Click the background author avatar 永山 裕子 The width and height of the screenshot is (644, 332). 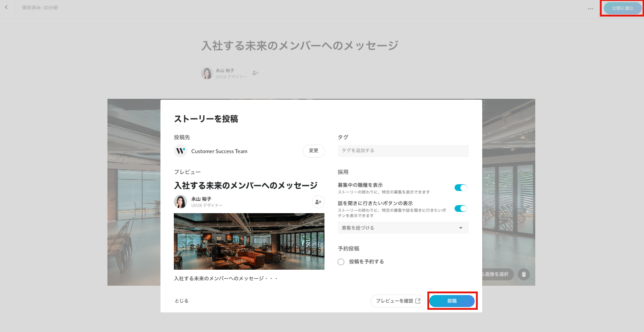point(207,73)
